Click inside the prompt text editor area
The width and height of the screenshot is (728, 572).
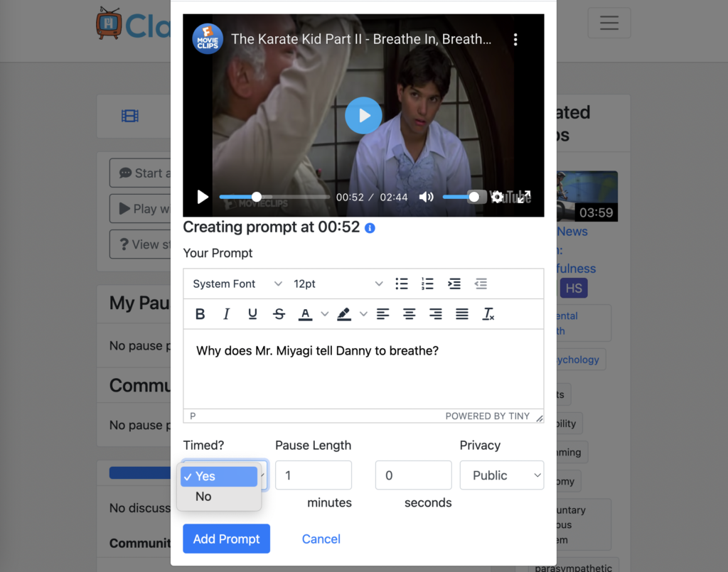tap(363, 369)
